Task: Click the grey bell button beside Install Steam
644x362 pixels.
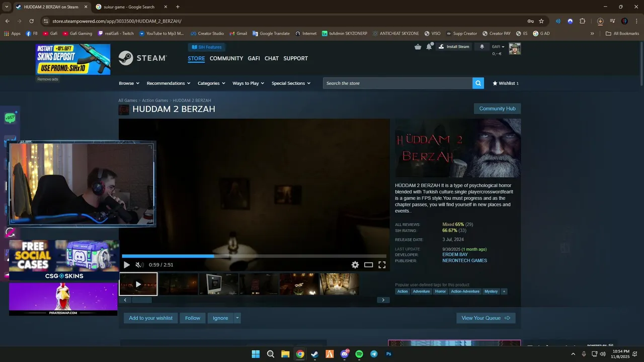Action: 482,47
